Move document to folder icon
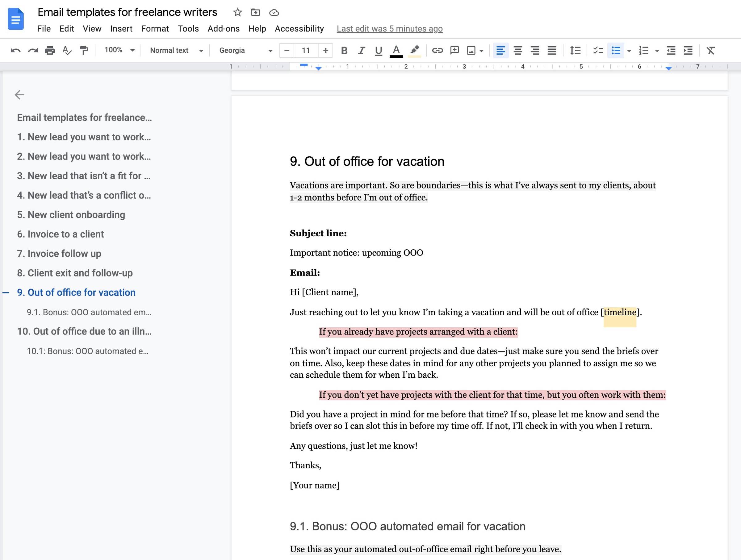 [256, 12]
